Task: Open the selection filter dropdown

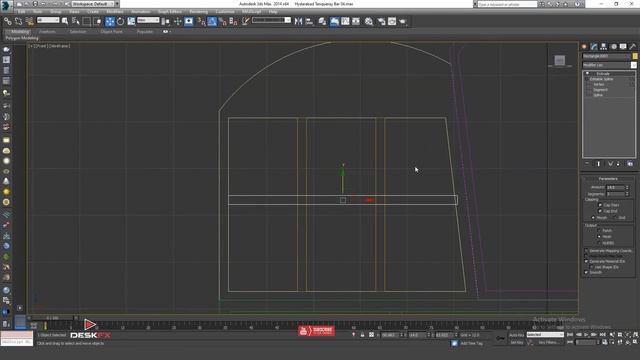Action: [x=48, y=20]
